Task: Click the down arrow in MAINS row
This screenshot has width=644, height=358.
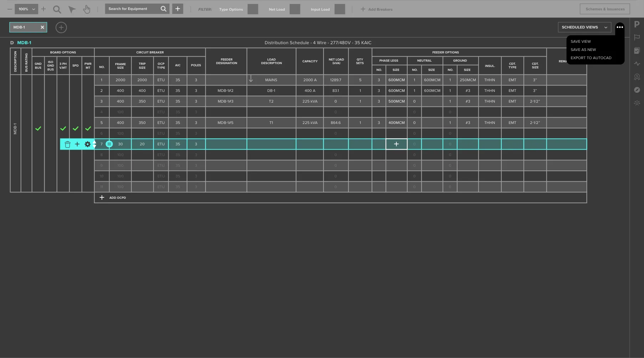Action: click(x=251, y=79)
